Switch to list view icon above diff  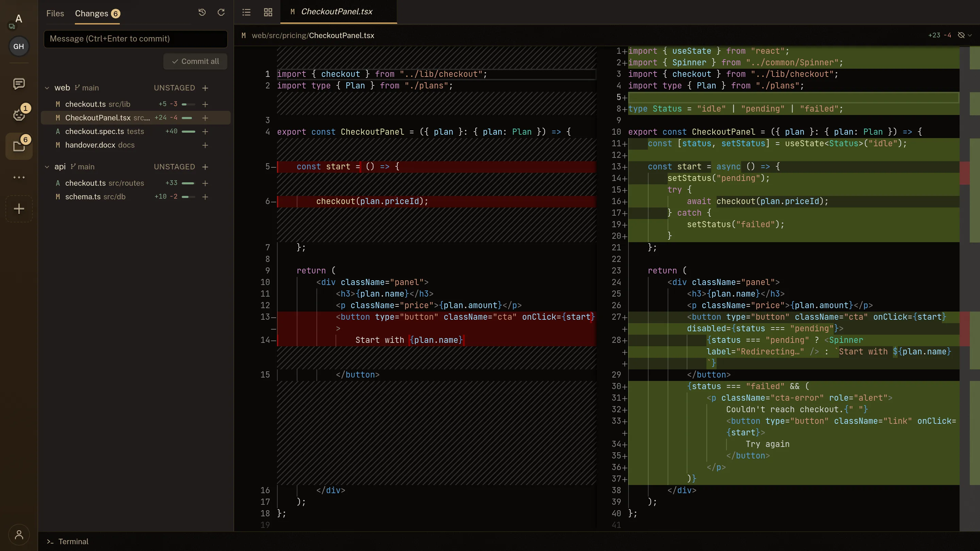(x=246, y=12)
